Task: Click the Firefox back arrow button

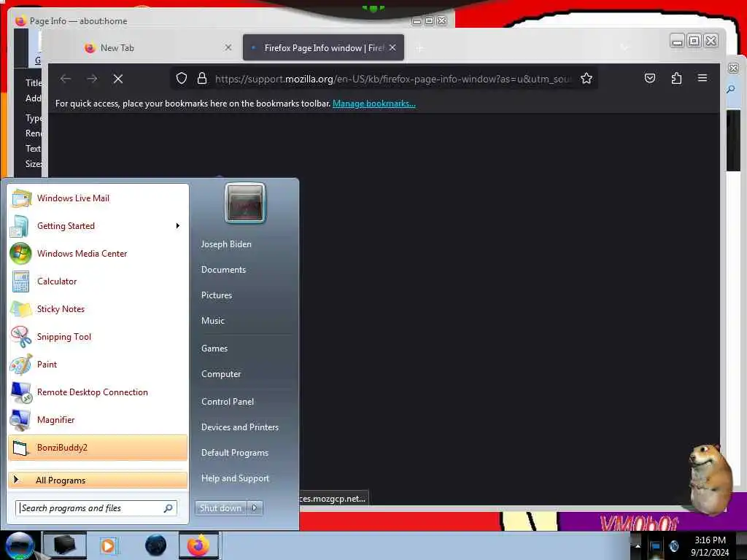Action: point(66,79)
